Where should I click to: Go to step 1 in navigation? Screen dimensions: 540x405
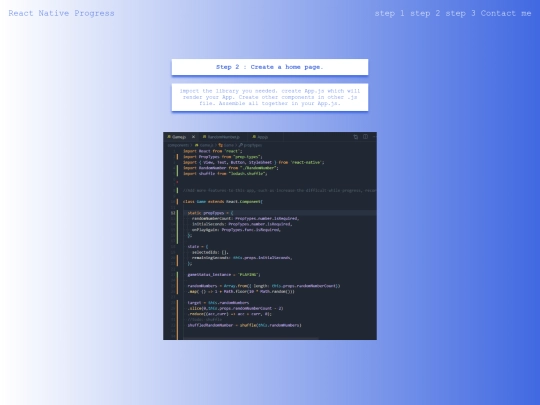[x=389, y=13]
